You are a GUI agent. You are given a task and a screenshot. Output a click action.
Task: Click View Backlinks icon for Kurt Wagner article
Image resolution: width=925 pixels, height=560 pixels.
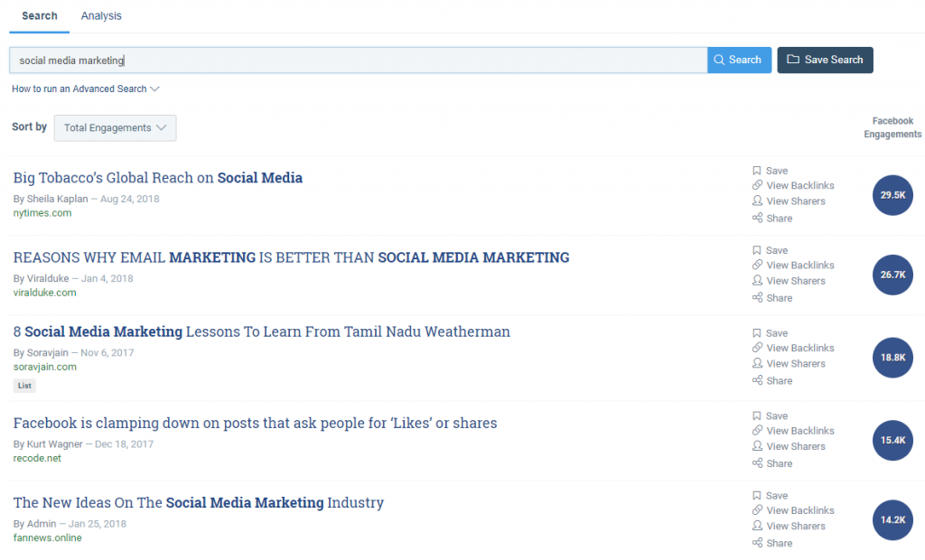[758, 431]
